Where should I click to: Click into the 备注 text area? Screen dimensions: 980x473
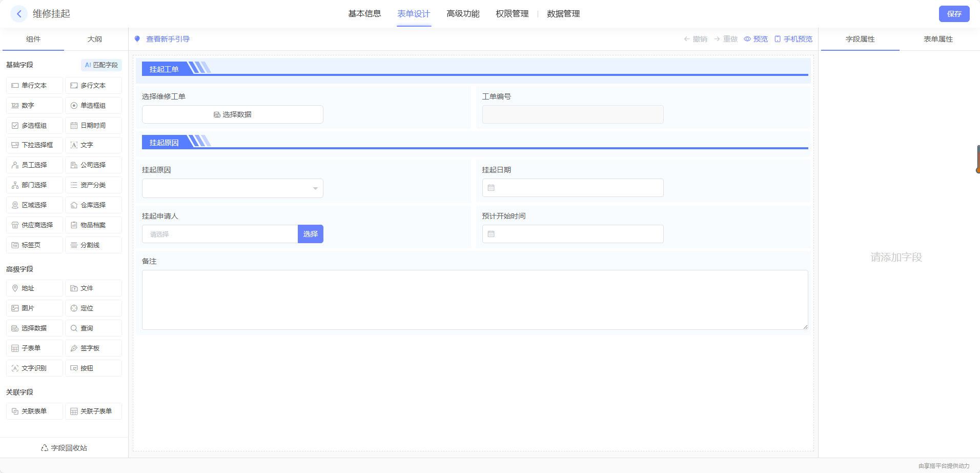click(475, 300)
